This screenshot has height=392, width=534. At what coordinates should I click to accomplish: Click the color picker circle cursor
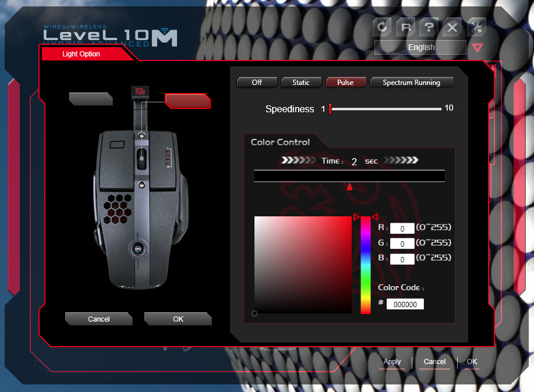254,313
